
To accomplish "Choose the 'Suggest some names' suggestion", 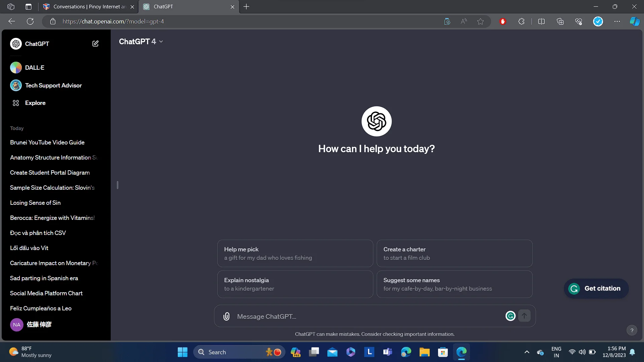I will coord(454,284).
